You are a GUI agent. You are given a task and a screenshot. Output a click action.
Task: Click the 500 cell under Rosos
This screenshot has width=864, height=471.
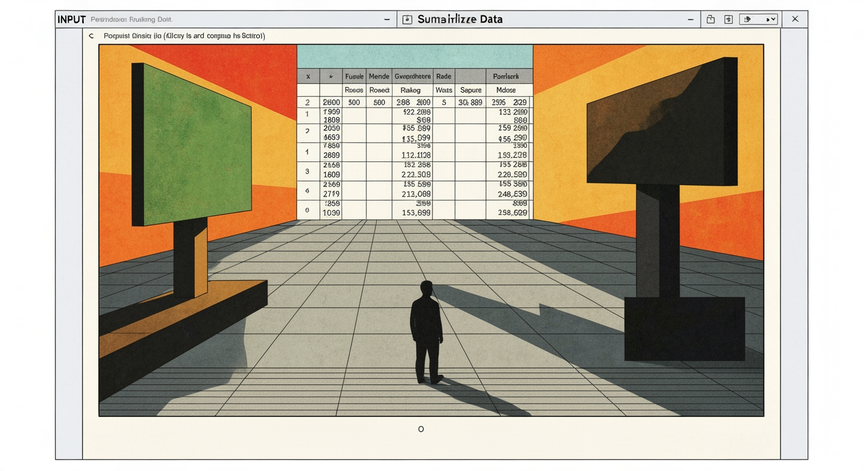coord(354,102)
